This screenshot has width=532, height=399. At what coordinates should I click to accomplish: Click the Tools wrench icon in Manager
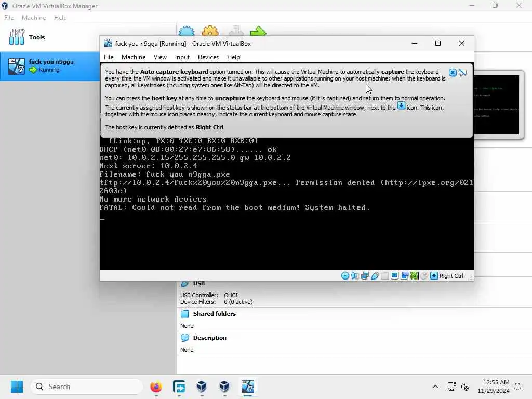(x=17, y=37)
